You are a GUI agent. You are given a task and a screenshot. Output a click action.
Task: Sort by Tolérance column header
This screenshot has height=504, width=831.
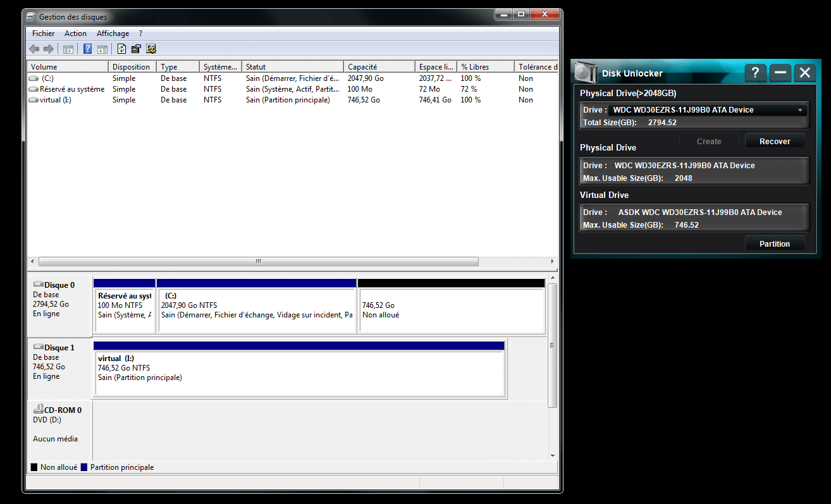pyautogui.click(x=536, y=66)
